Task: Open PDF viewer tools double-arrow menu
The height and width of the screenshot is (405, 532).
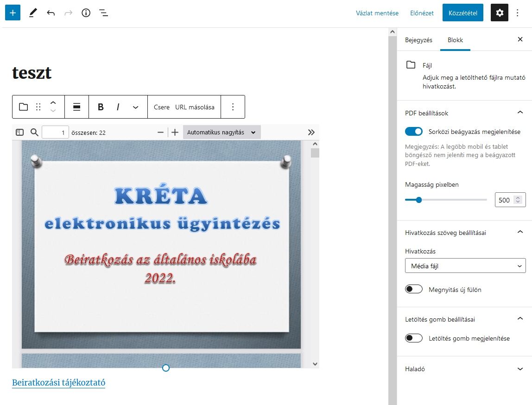Action: click(311, 132)
